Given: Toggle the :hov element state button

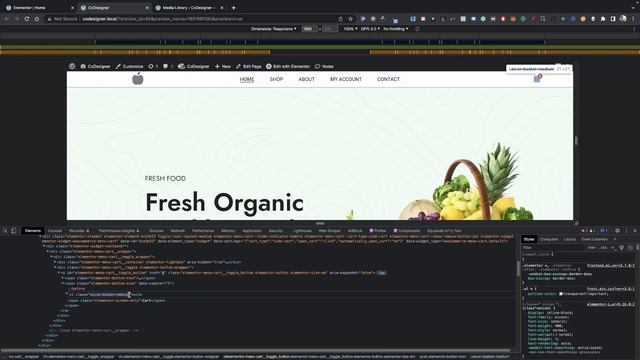Looking at the screenshot, I should coord(591,247).
